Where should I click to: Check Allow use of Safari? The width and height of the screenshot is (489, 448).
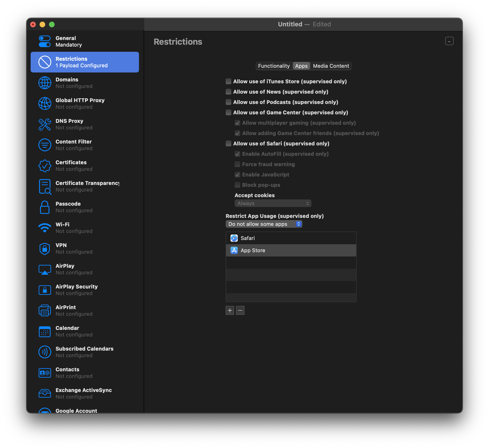[x=228, y=144]
